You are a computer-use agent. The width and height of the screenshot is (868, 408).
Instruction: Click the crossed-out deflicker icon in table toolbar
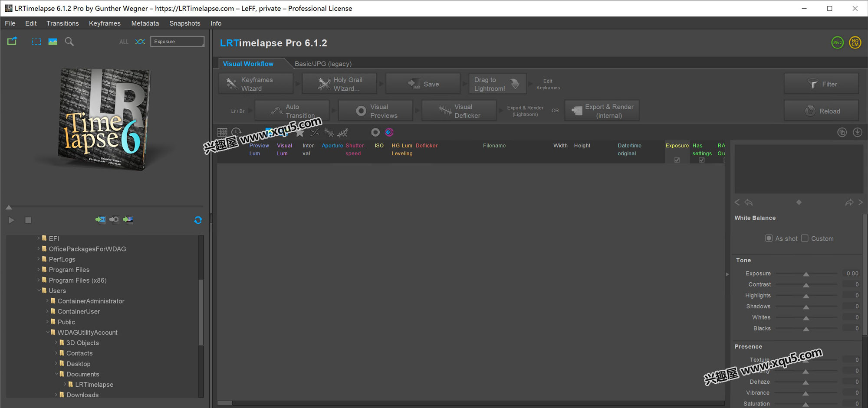pos(343,132)
